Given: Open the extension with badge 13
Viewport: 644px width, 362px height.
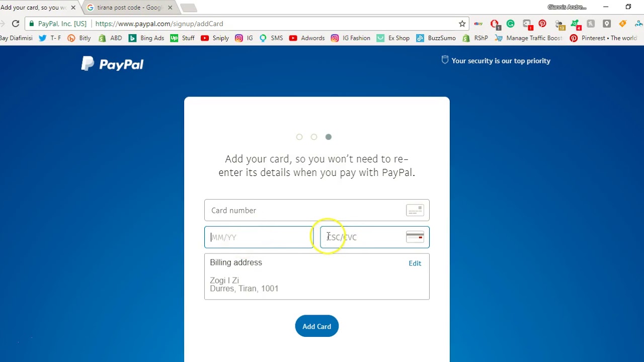Looking at the screenshot, I should coord(559,24).
